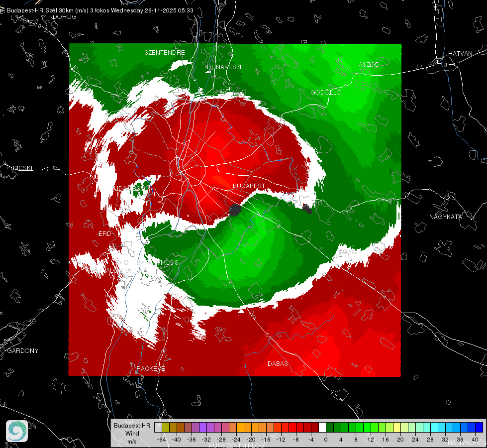Select the olive swatch above -64

(x=166, y=427)
